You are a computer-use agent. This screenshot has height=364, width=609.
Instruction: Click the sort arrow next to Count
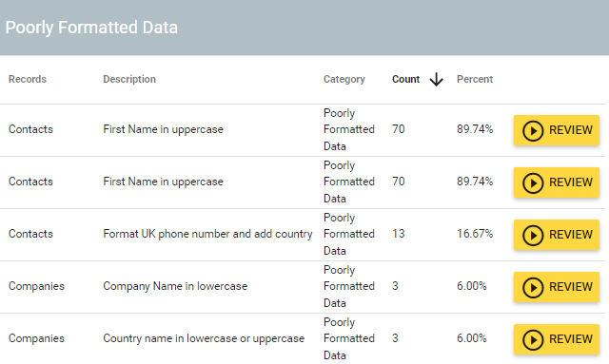tap(436, 79)
